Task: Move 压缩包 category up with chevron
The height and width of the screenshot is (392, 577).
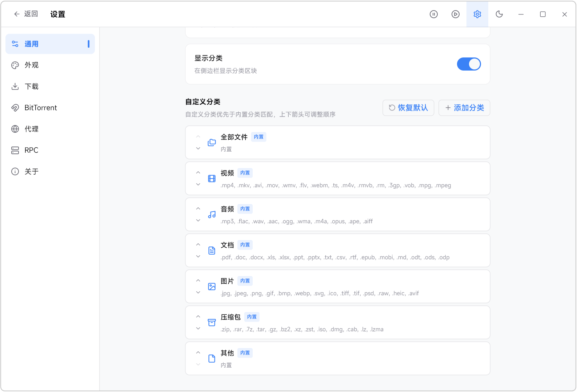Action: pyautogui.click(x=198, y=316)
